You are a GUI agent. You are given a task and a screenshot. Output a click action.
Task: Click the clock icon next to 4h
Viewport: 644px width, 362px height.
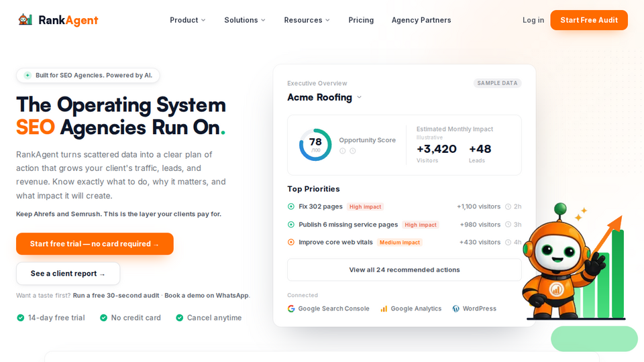point(508,243)
